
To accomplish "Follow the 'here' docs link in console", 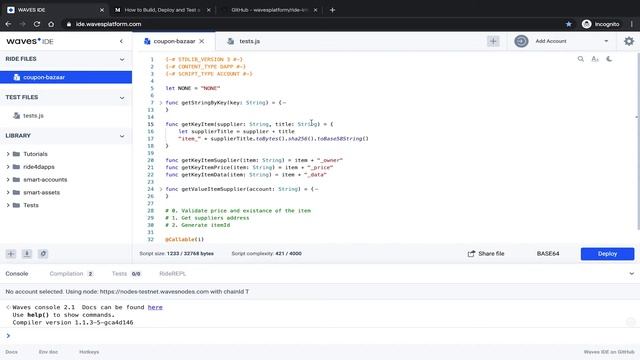I will click(x=155, y=307).
